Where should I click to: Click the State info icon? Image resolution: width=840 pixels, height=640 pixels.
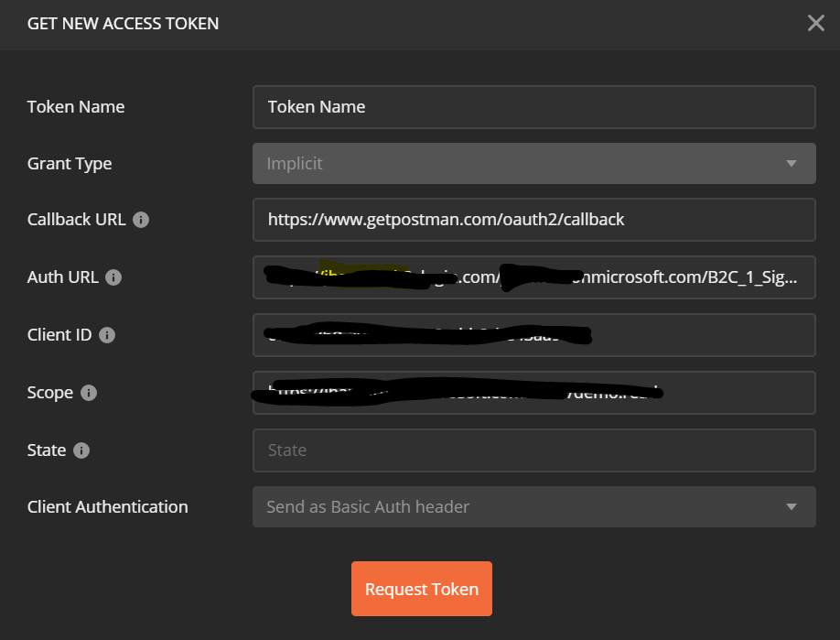[x=81, y=450]
